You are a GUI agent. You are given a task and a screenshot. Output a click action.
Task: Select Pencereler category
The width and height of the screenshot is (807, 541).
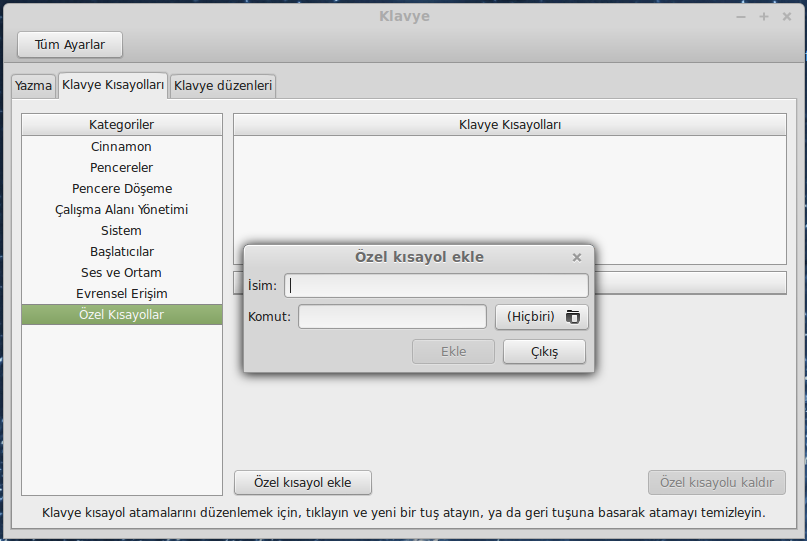121,168
